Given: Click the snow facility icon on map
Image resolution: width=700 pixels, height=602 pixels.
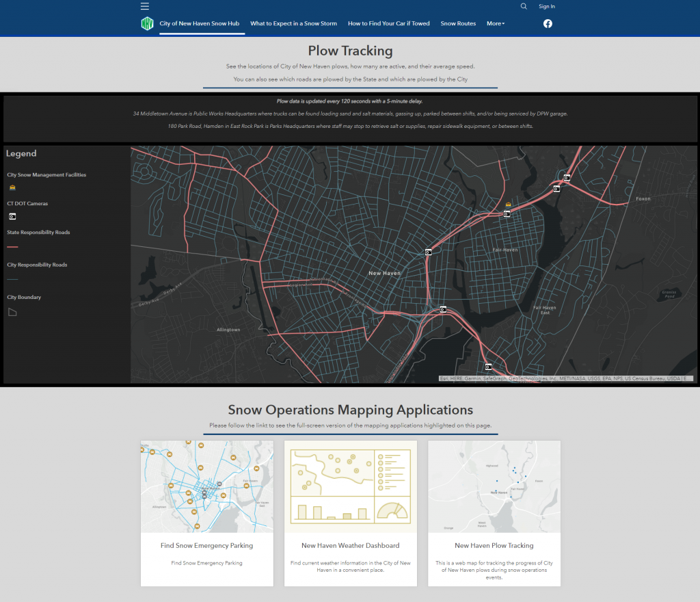Looking at the screenshot, I should click(x=508, y=205).
